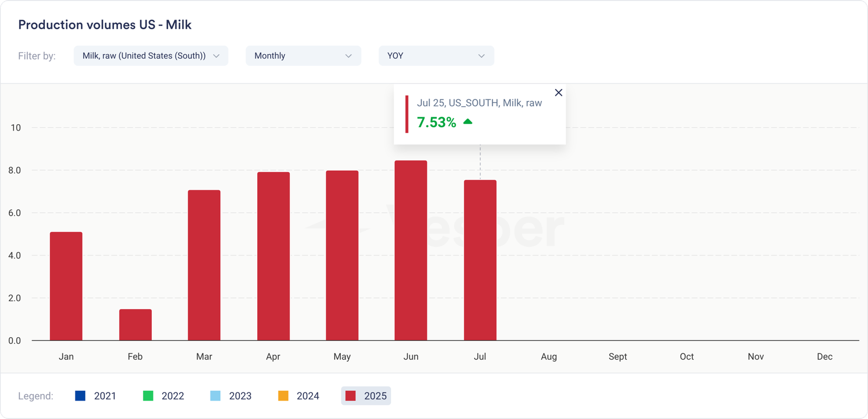Open the YOY comparison dropdown
Viewport: 868px width, 419px height.
point(436,56)
